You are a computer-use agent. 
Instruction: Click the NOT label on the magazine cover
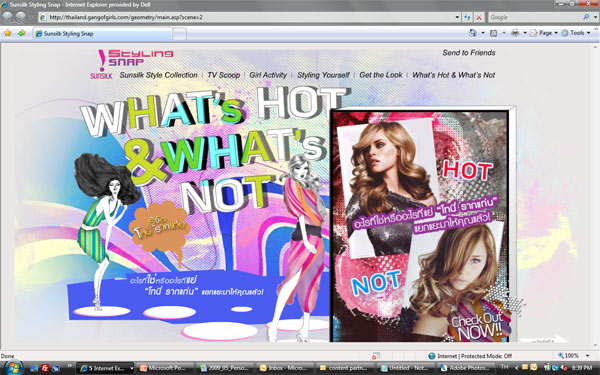pyautogui.click(x=376, y=283)
